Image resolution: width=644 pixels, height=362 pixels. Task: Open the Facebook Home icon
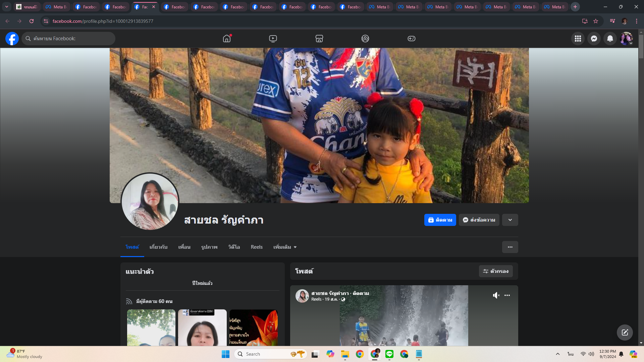pos(227,39)
